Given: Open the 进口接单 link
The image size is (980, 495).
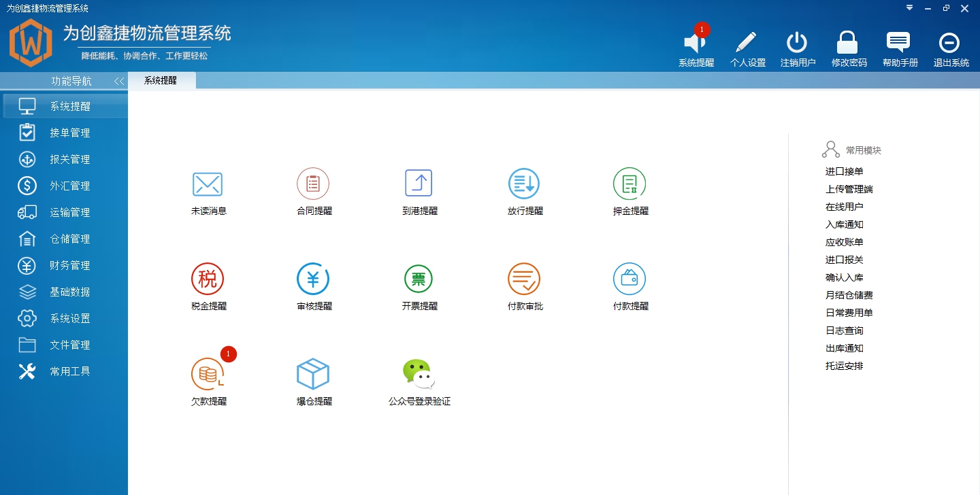Looking at the screenshot, I should 843,171.
